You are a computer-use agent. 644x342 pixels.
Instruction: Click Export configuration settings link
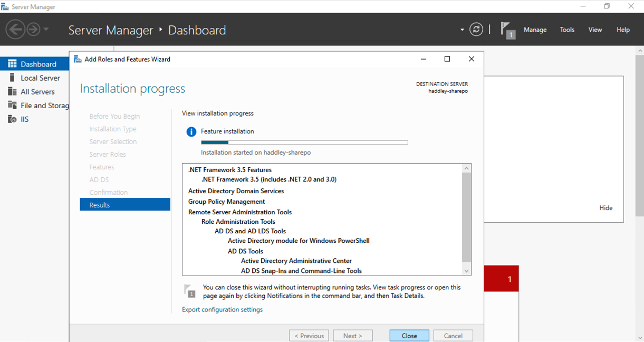coord(222,309)
